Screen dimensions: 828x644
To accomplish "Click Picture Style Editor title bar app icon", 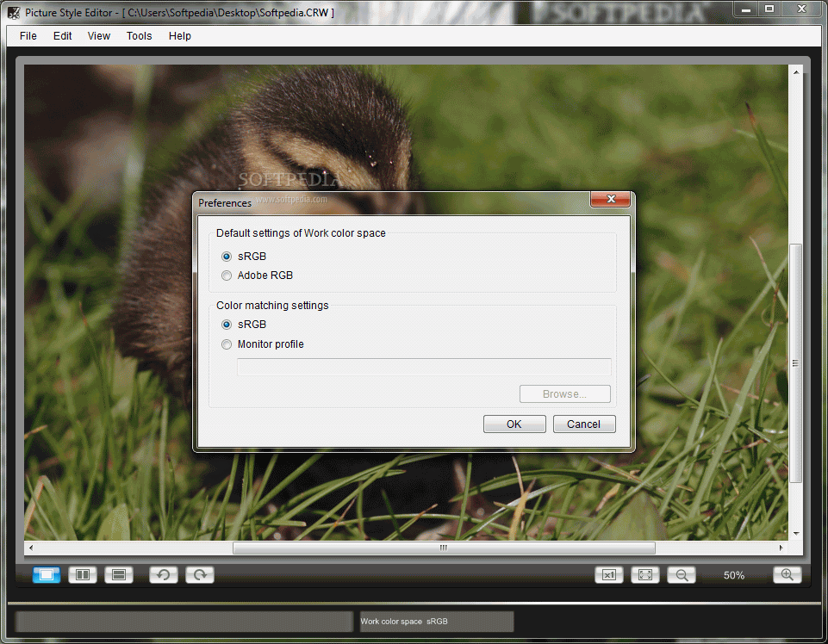I will click(13, 12).
